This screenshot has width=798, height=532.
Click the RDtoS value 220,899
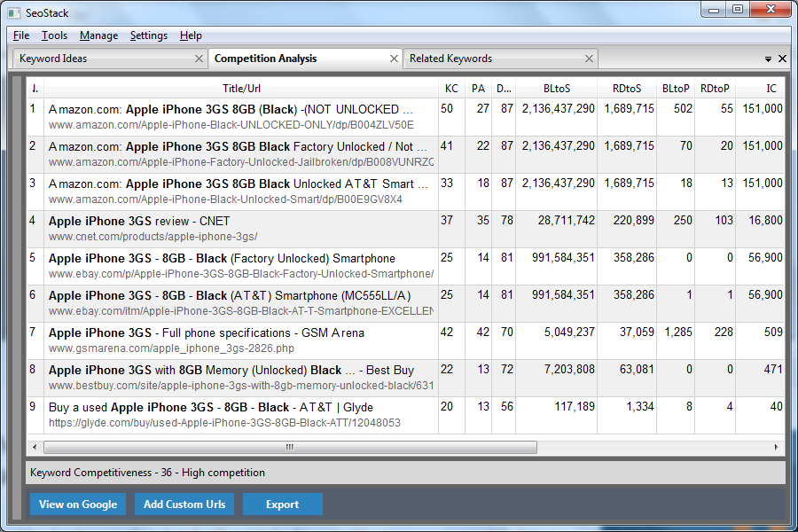634,220
